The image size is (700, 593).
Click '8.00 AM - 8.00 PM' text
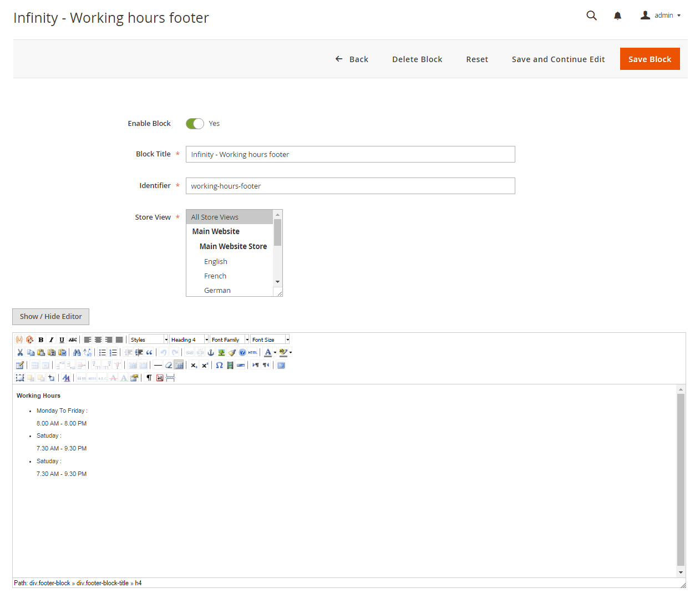(62, 423)
